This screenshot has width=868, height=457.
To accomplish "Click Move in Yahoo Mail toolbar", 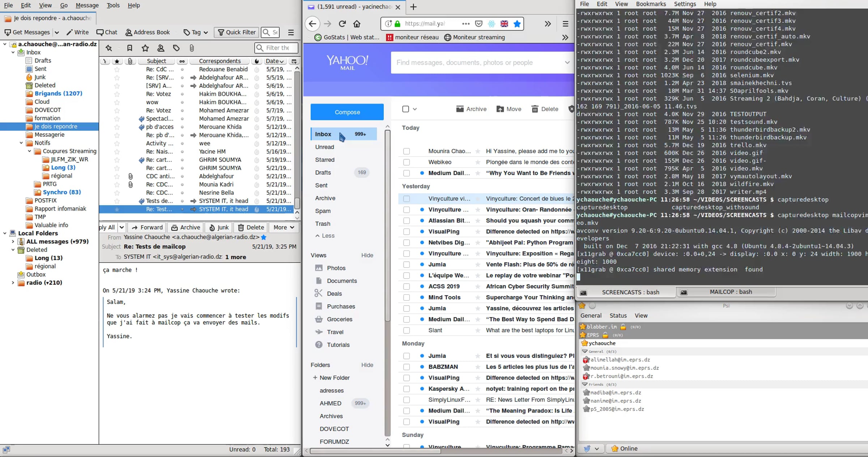I will 509,109.
